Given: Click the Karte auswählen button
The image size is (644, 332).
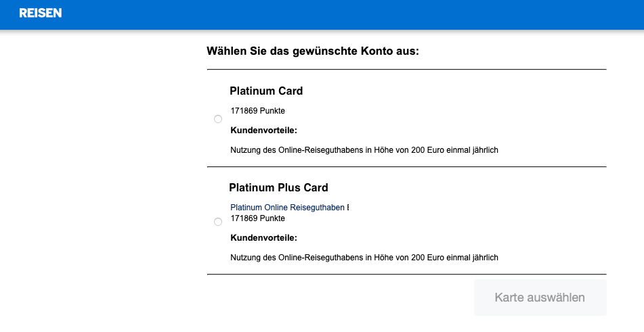Looking at the screenshot, I should [x=540, y=298].
